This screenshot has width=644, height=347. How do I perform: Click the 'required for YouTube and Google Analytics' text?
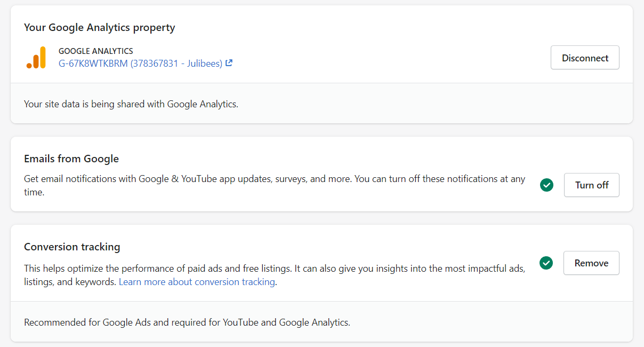pyautogui.click(x=288, y=322)
